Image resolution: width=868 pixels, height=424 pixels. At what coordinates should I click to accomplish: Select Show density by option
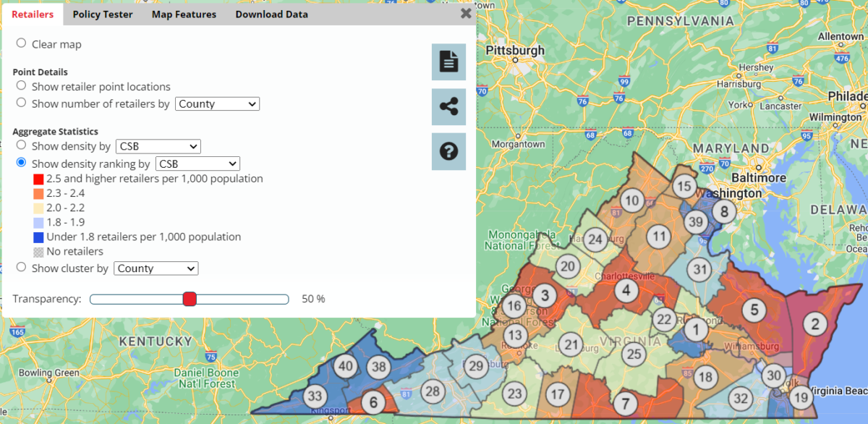click(21, 145)
